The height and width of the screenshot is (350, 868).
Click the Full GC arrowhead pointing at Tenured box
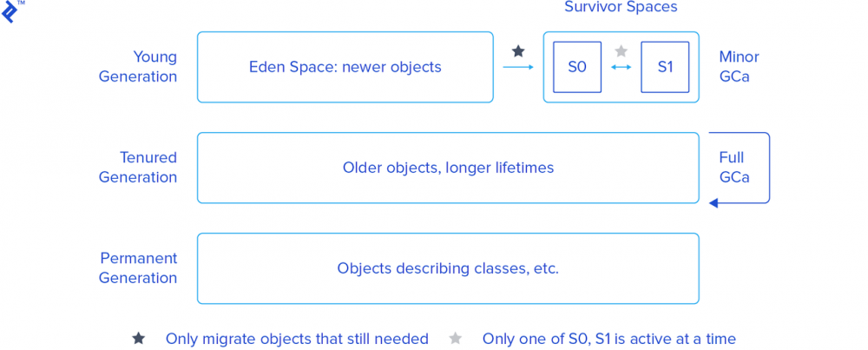(713, 203)
